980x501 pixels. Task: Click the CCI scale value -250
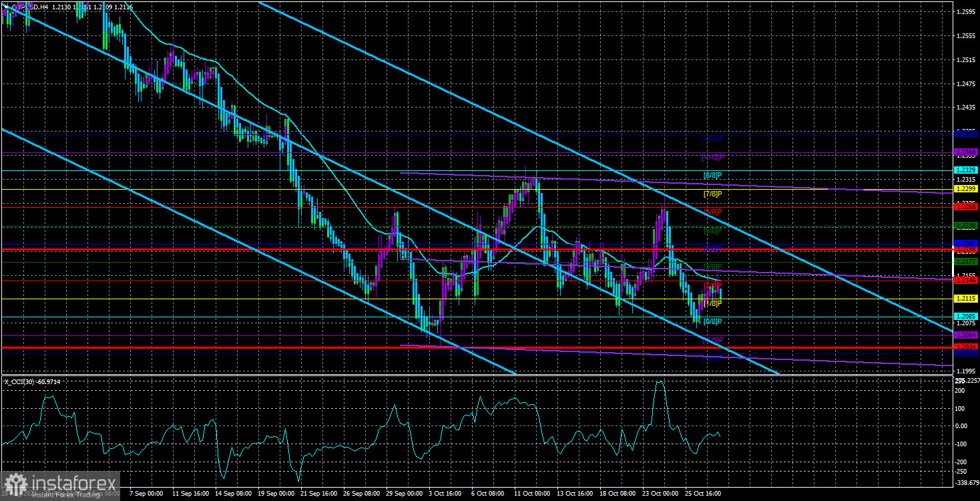pos(962,471)
